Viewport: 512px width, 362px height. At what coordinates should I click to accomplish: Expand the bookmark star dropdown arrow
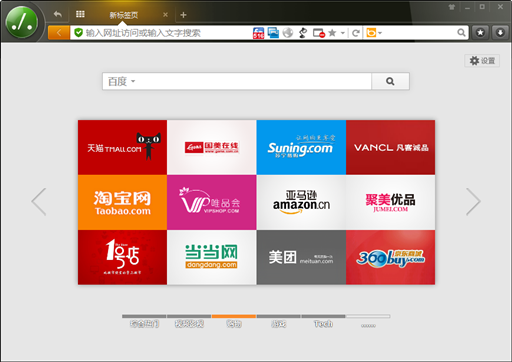click(343, 33)
